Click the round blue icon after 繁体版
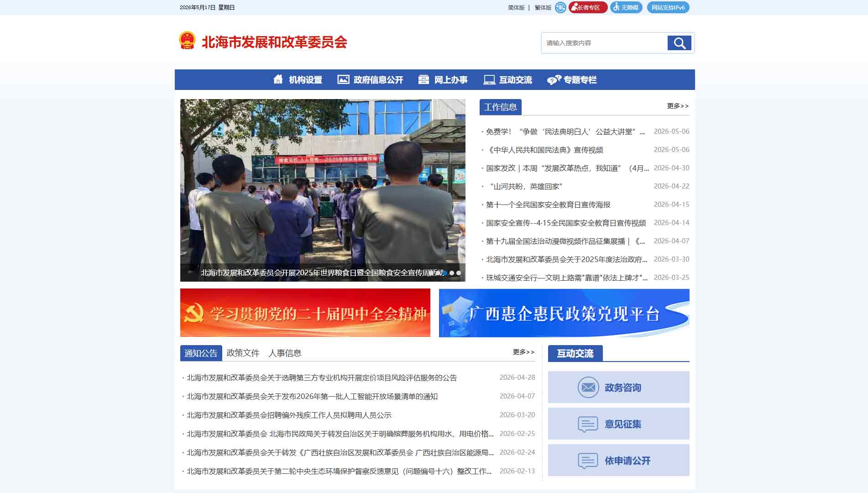Image resolution: width=868 pixels, height=493 pixels. (x=560, y=7)
